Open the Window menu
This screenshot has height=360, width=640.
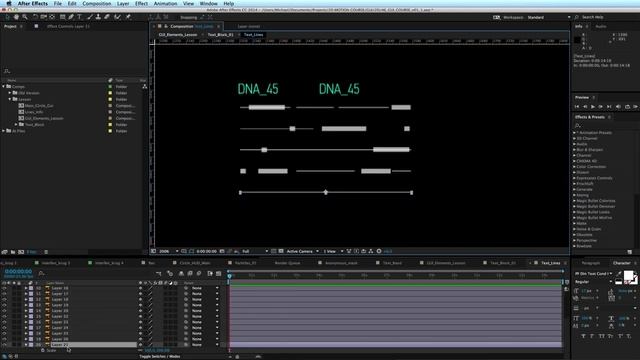coord(209,3)
